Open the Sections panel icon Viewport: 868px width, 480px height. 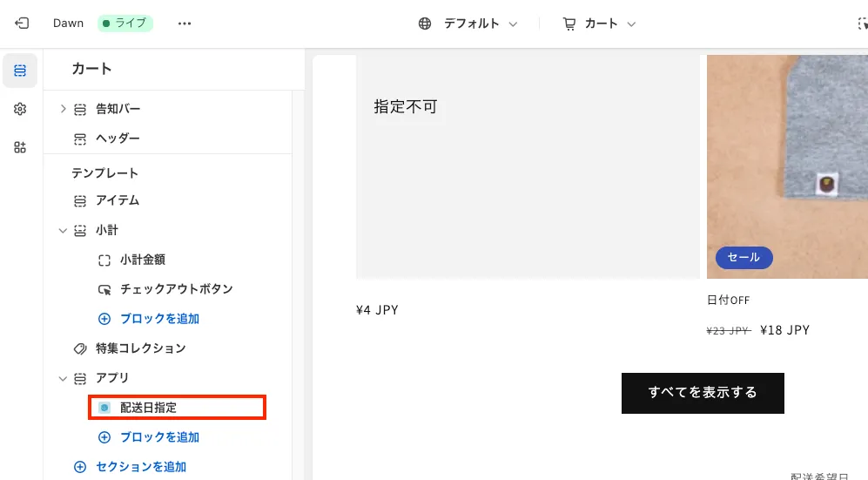point(20,71)
